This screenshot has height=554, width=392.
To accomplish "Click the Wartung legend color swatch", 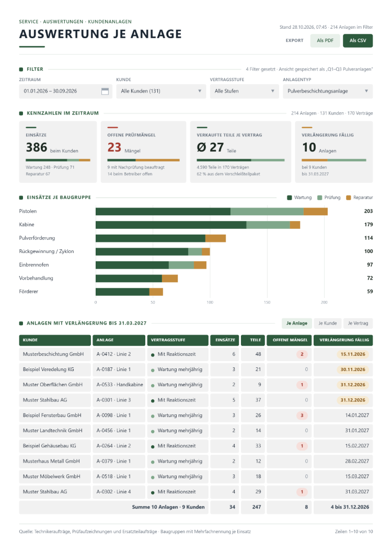I will point(290,198).
